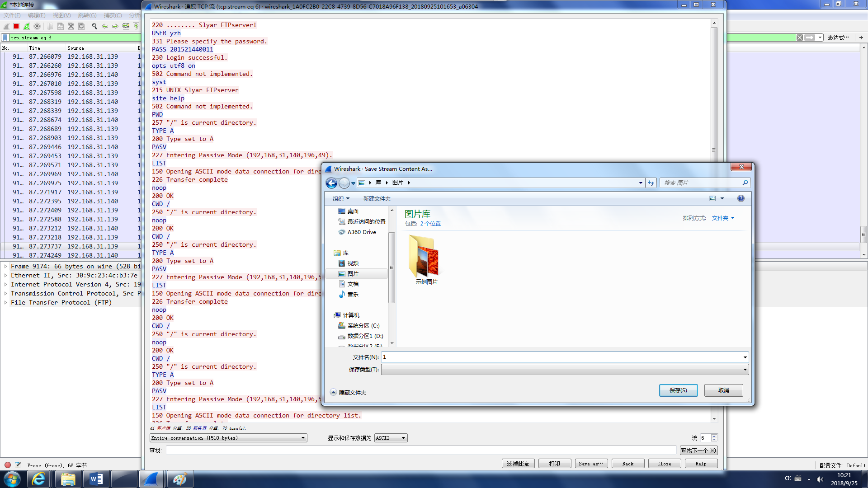Viewport: 868px width, 488px height.
Task: Open the file type dropdown in the save dialog
Action: [x=565, y=370]
